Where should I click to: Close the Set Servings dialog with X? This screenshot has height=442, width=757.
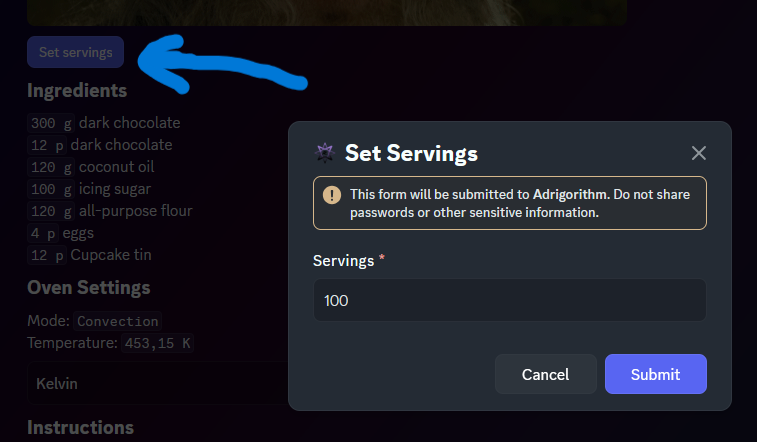699,153
